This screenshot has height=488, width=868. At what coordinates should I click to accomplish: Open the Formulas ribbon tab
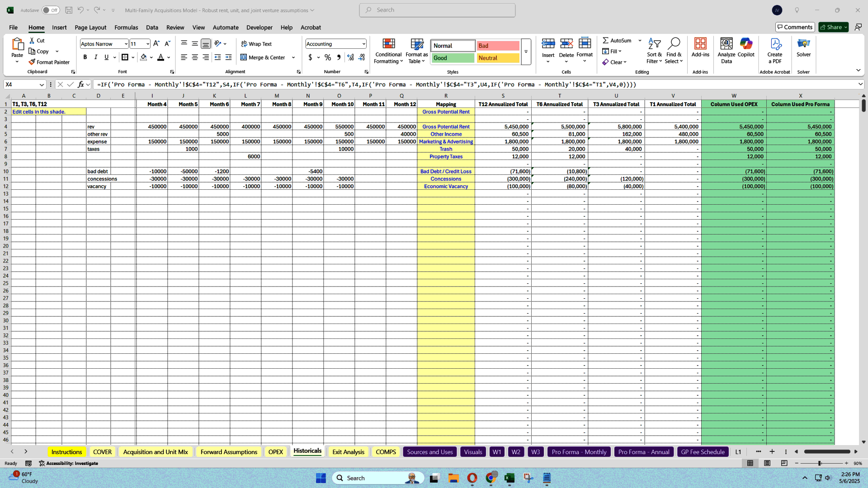point(126,28)
